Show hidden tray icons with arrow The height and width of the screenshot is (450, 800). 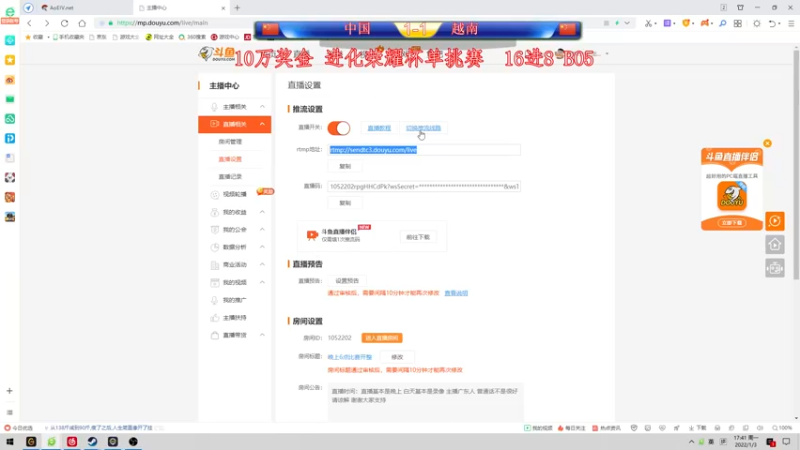(x=691, y=442)
